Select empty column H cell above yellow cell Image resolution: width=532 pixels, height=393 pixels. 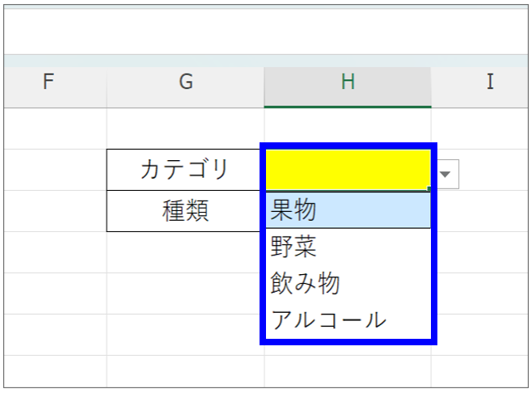click(348, 127)
